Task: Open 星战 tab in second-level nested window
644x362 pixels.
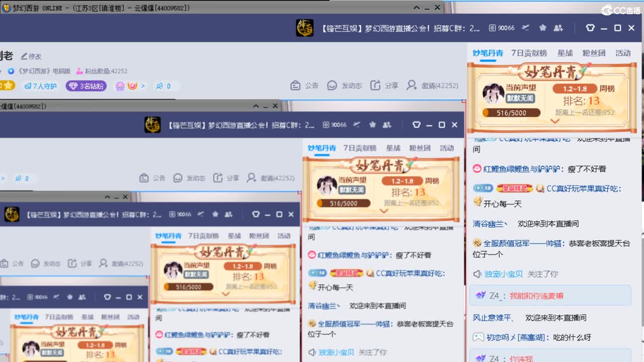Action: 393,148
